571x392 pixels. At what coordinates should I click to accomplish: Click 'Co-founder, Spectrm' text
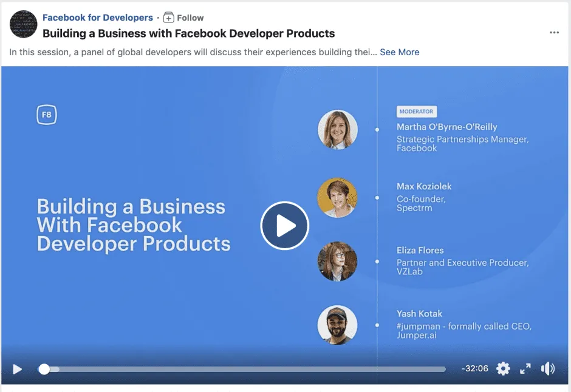coord(421,203)
